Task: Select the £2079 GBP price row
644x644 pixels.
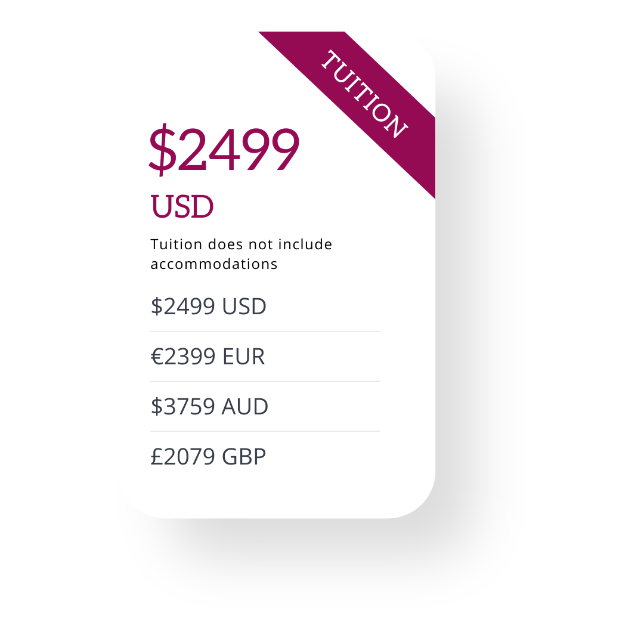Action: click(265, 457)
